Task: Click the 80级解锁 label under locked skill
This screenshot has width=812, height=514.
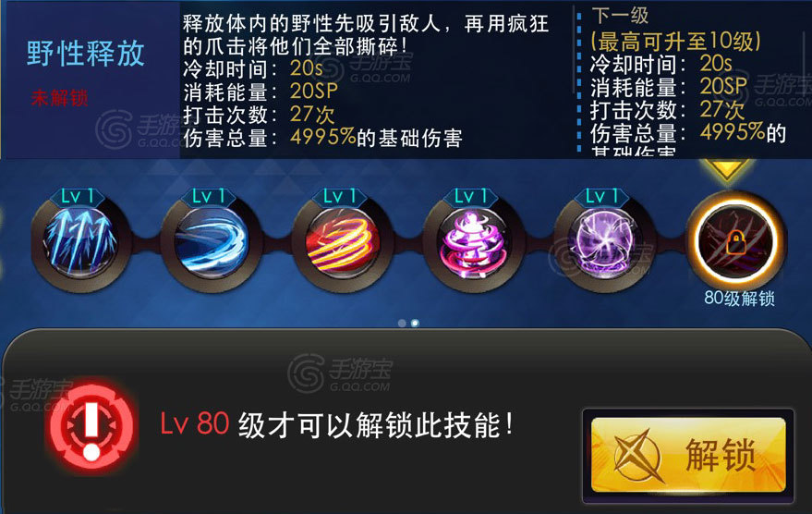Action: tap(739, 299)
